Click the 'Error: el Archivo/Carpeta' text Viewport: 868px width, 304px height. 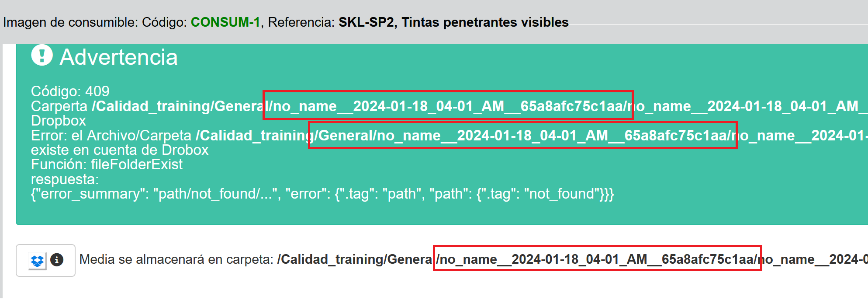111,136
